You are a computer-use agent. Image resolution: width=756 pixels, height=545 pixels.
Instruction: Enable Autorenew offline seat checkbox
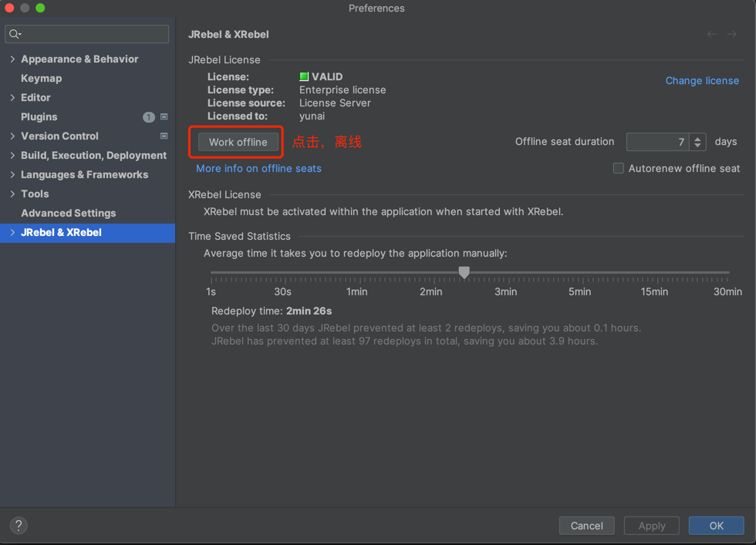point(618,168)
